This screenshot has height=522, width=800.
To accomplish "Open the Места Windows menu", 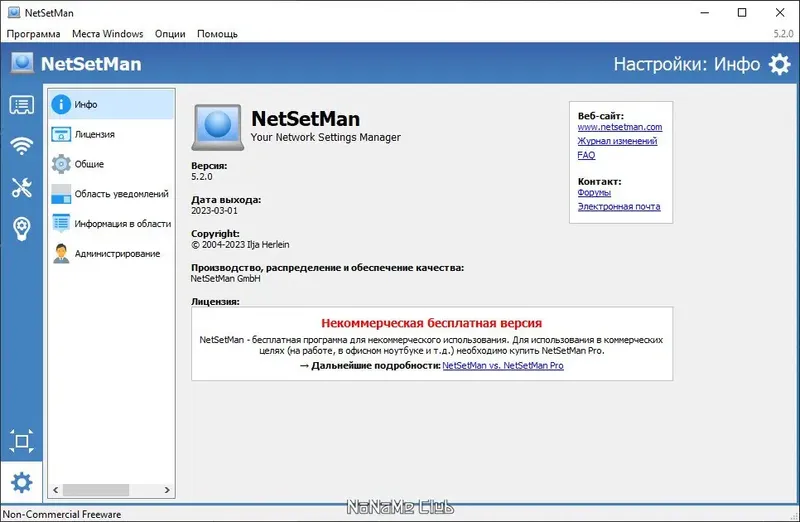I will tap(108, 34).
